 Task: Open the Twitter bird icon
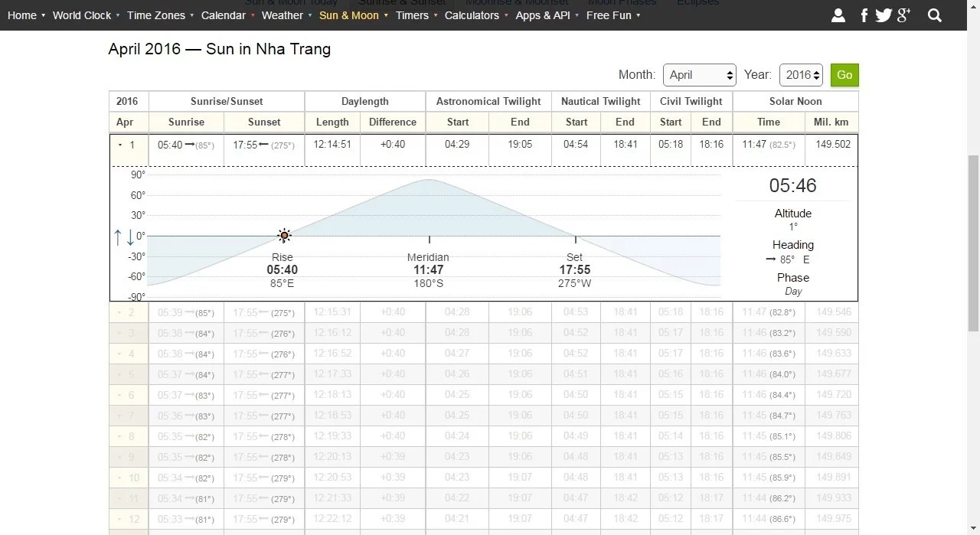coord(884,15)
